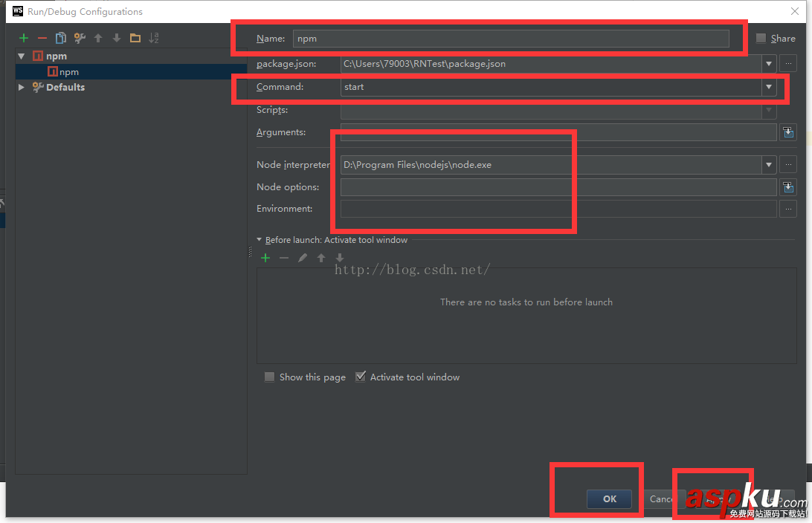This screenshot has width=812, height=523.
Task: Click the green add configuration plus icon
Action: 24,38
